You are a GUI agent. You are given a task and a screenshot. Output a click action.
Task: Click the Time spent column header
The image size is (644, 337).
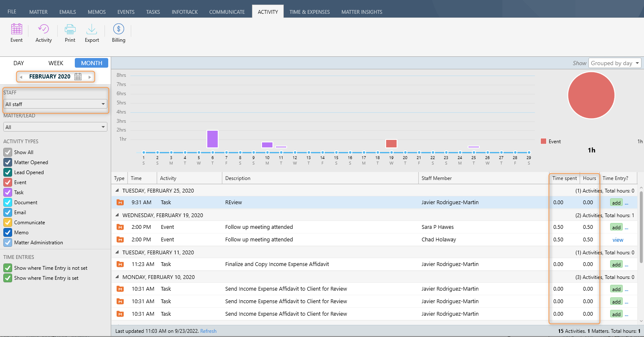(x=565, y=178)
